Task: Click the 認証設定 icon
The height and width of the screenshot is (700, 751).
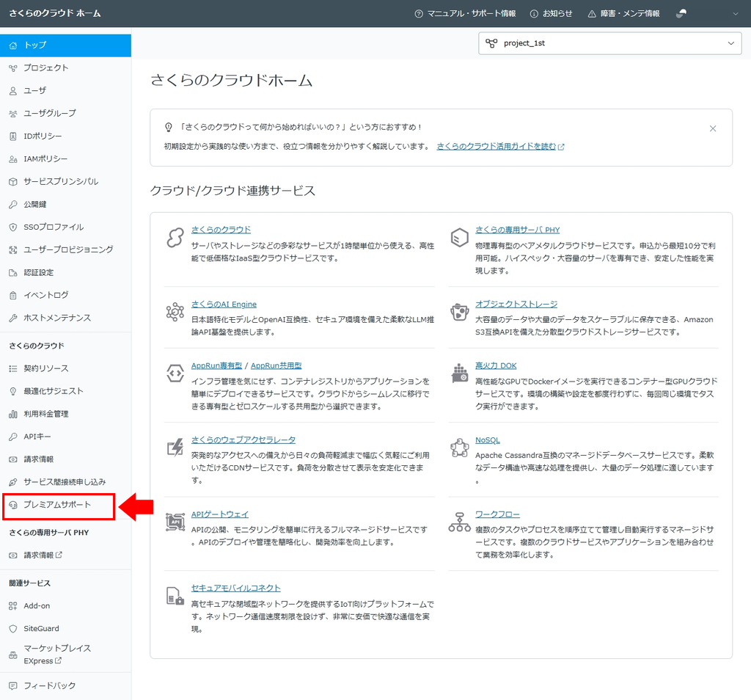Action: [13, 273]
